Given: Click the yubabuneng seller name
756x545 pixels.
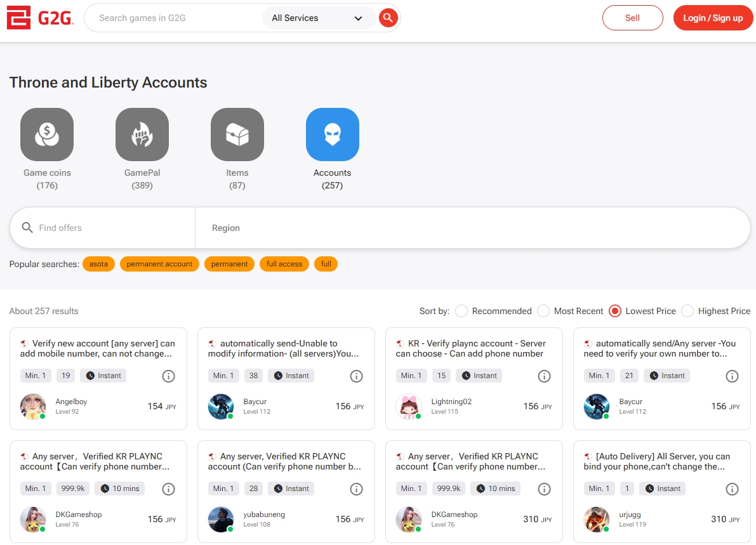Looking at the screenshot, I should tap(264, 514).
